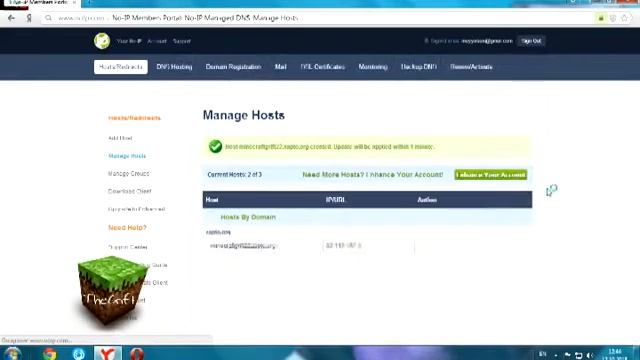Click the taskbar clock
Viewport: 640px width, 360px height.
coord(615,354)
